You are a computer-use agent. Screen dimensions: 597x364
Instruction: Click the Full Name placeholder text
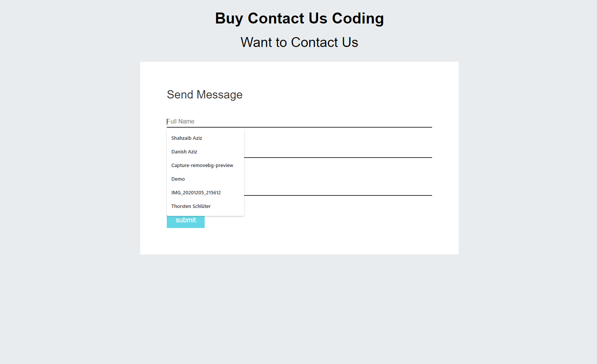click(181, 122)
